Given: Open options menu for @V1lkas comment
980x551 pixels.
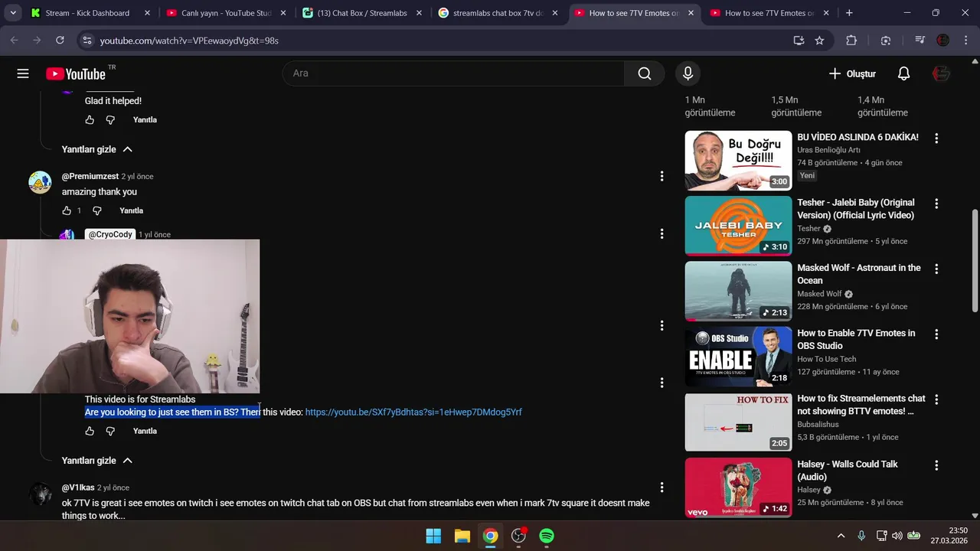Looking at the screenshot, I should pyautogui.click(x=661, y=487).
